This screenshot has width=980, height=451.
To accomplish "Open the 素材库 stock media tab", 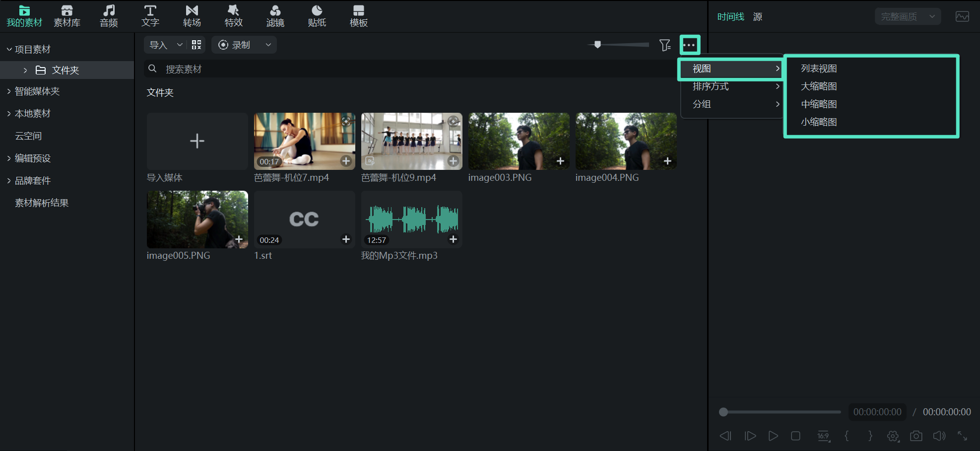I will coord(67,16).
